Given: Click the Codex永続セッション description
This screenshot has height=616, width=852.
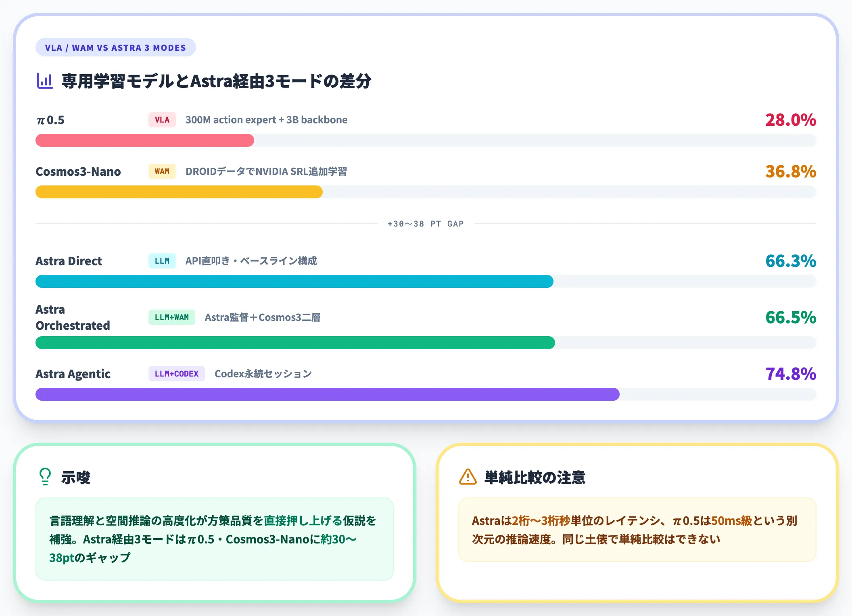Looking at the screenshot, I should point(263,374).
